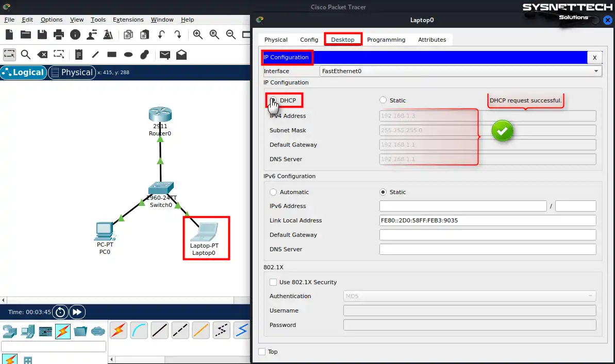Select the Multiuser Connection cloud icon
Viewport: 615px width, 364px height.
point(98,332)
